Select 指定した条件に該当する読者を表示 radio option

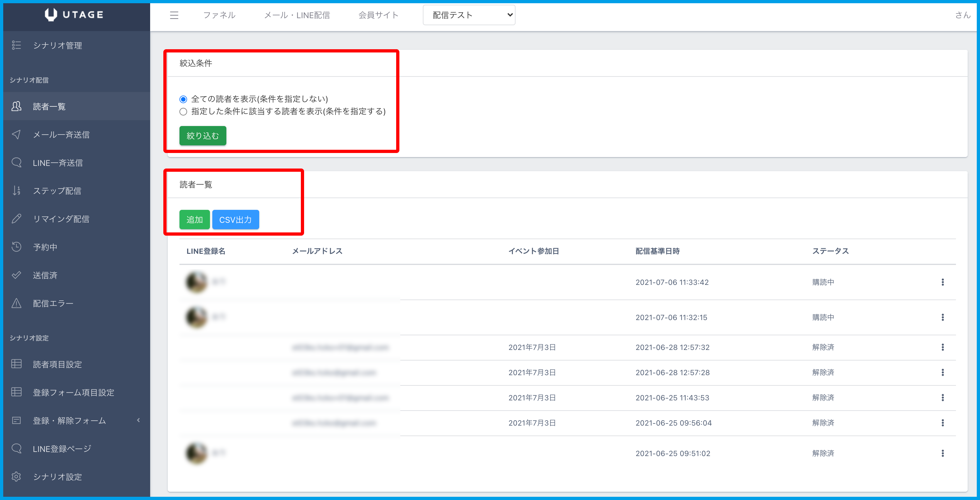(x=183, y=112)
